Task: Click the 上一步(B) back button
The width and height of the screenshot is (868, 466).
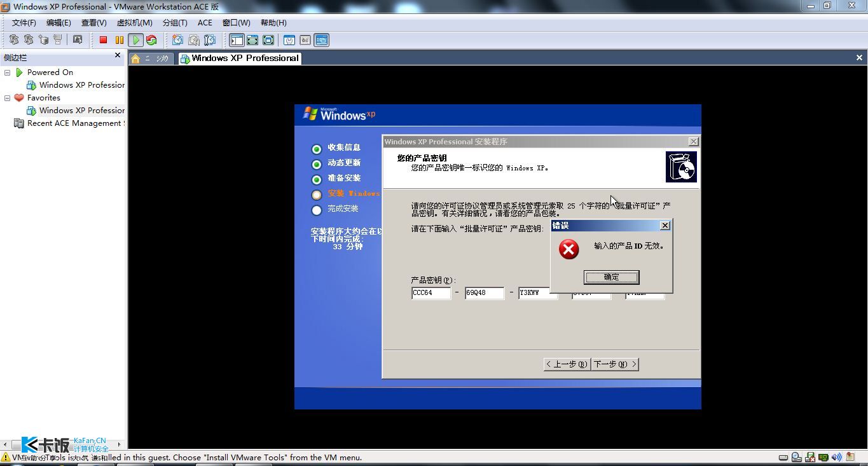Action: pos(567,364)
